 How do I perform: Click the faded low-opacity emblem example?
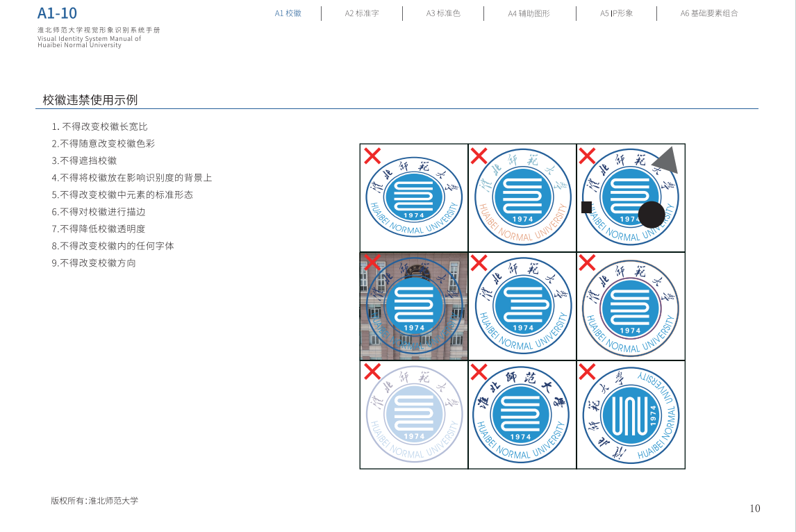point(414,415)
